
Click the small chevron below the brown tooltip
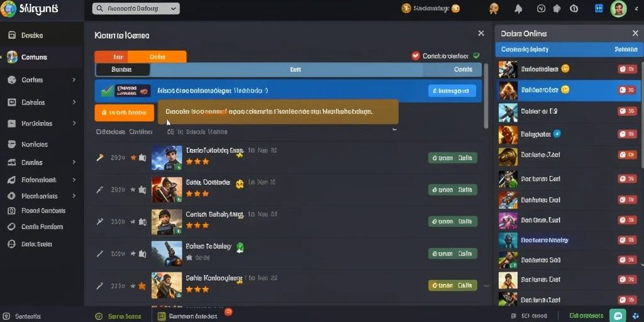(394, 129)
